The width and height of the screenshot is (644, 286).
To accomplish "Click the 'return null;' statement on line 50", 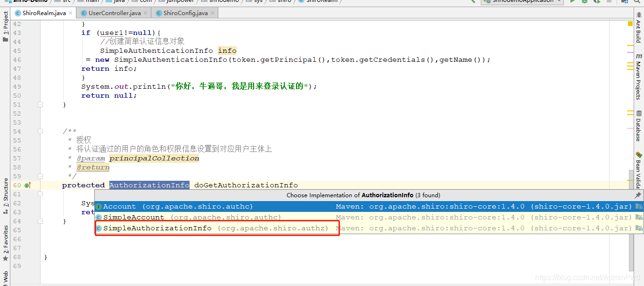I will [109, 96].
